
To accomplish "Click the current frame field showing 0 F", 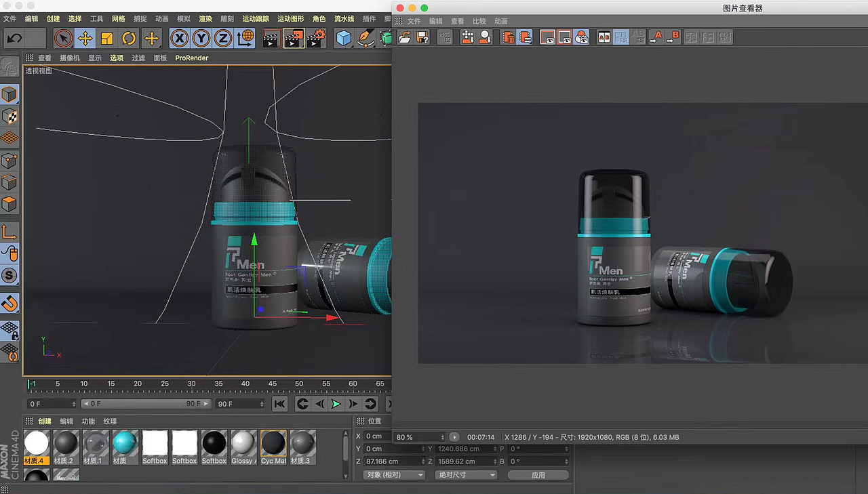I will click(x=52, y=404).
